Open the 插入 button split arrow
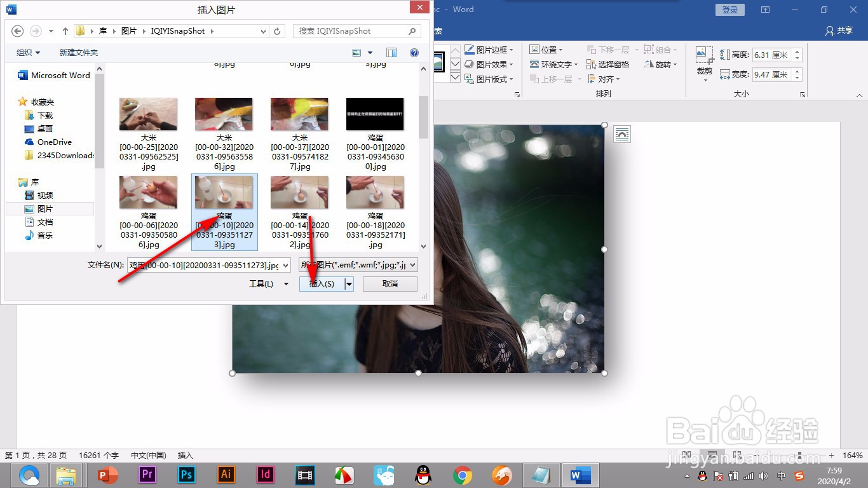This screenshot has height=488, width=868. (349, 284)
